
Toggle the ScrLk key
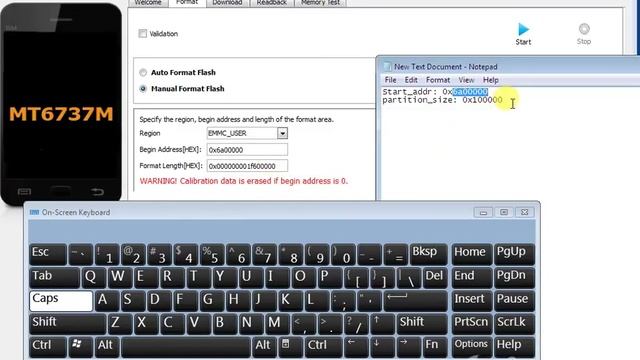[x=514, y=324]
